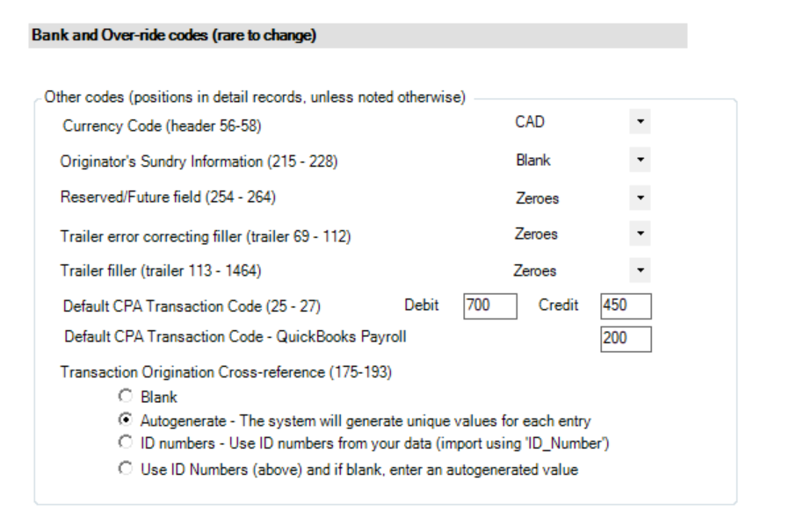Image resolution: width=789 pixels, height=532 pixels.
Task: Click the Debit transaction code field
Action: tap(489, 306)
